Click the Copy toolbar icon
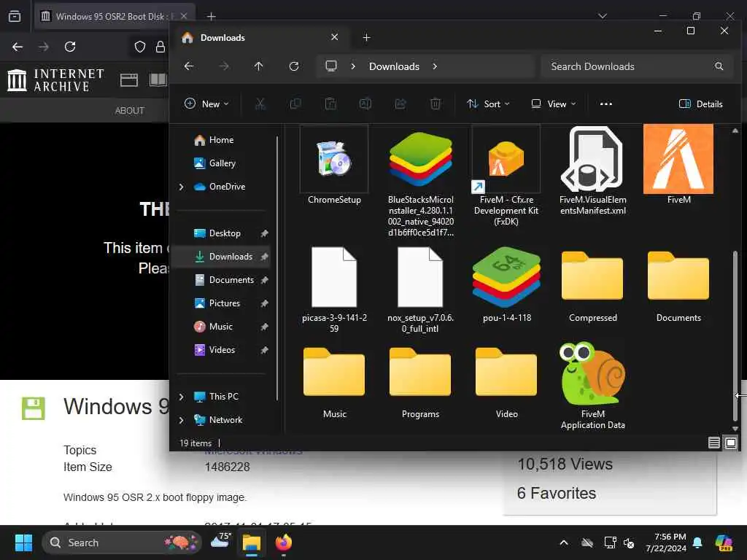Image resolution: width=747 pixels, height=560 pixels. [295, 104]
